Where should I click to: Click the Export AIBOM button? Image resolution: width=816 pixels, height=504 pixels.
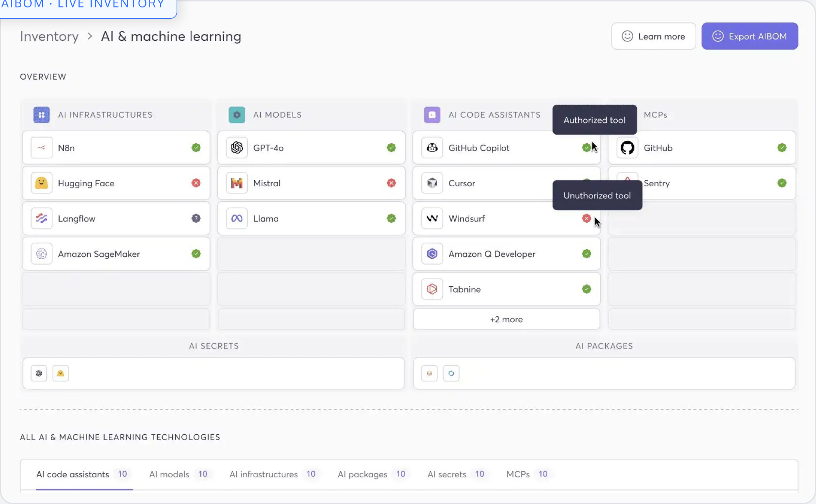749,36
